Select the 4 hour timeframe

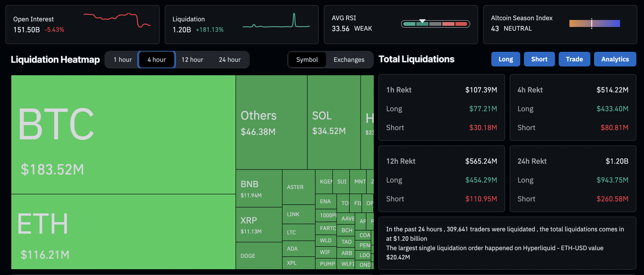157,59
